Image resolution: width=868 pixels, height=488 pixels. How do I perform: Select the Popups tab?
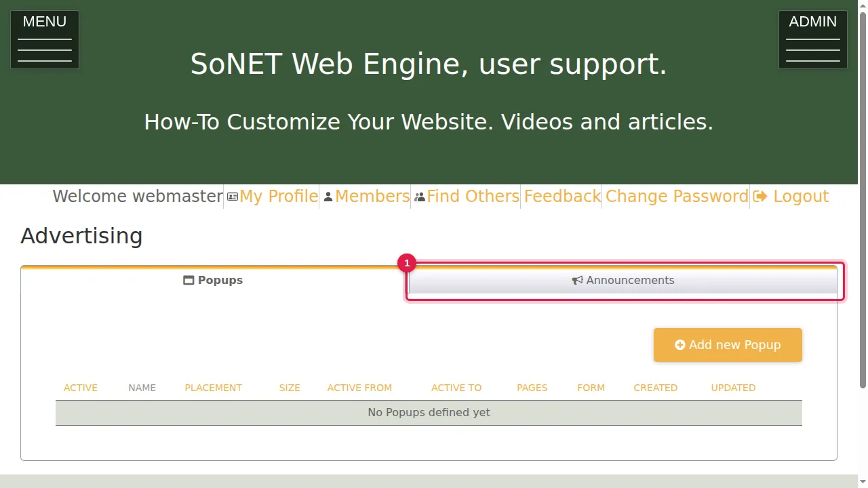click(x=214, y=281)
